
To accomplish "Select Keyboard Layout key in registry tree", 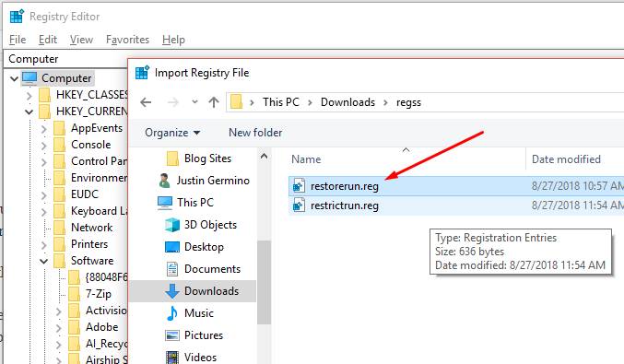I will (100, 211).
